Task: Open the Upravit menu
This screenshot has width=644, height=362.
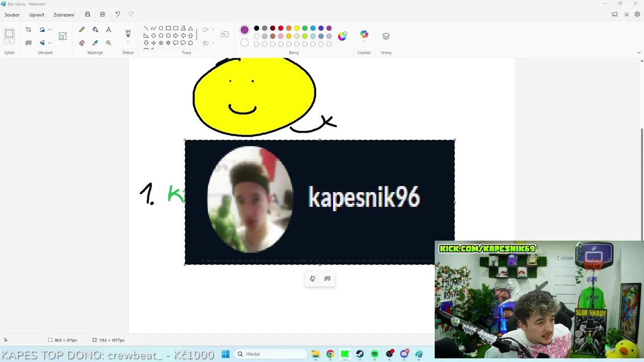Action: 37,15
